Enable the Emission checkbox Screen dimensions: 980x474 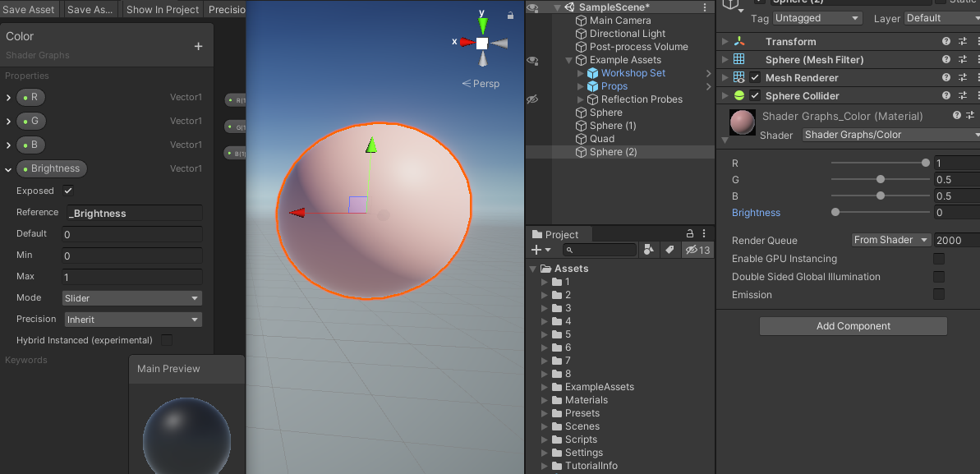tap(939, 295)
